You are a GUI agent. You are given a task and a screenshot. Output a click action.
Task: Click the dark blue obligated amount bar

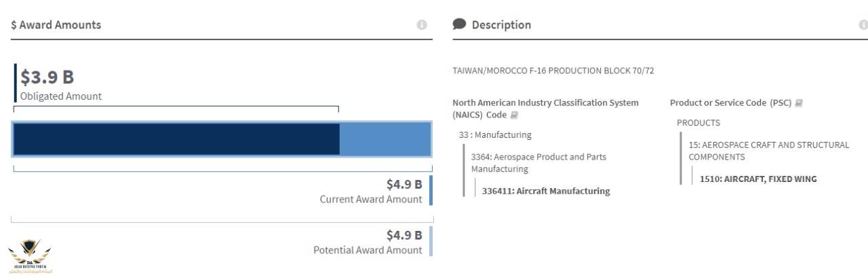coord(176,139)
